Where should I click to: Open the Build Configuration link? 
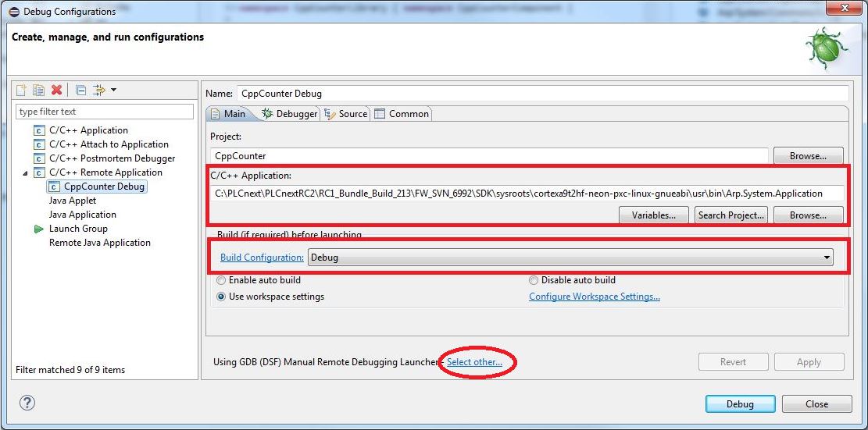click(262, 257)
